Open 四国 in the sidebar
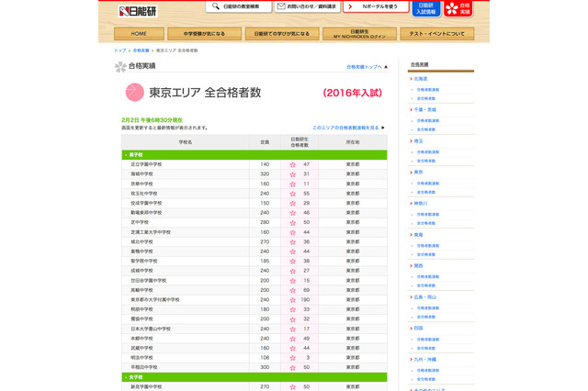Image resolution: width=588 pixels, height=391 pixels. pyautogui.click(x=418, y=328)
